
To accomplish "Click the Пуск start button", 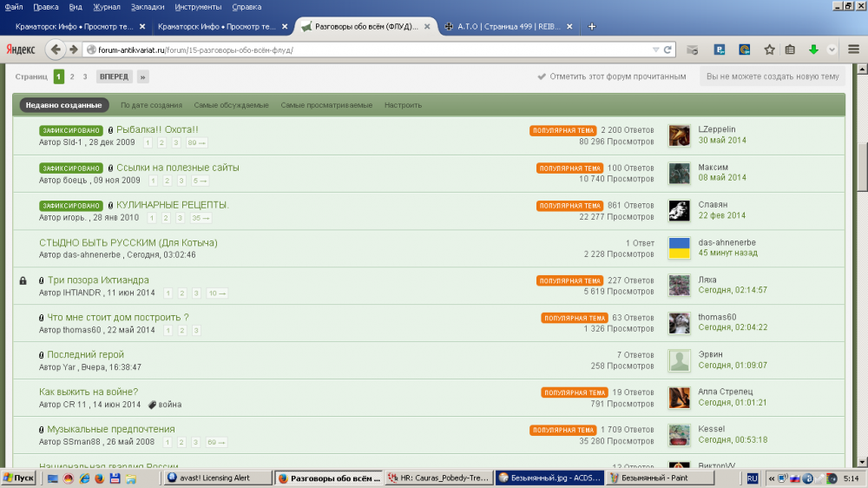I will coord(18,478).
